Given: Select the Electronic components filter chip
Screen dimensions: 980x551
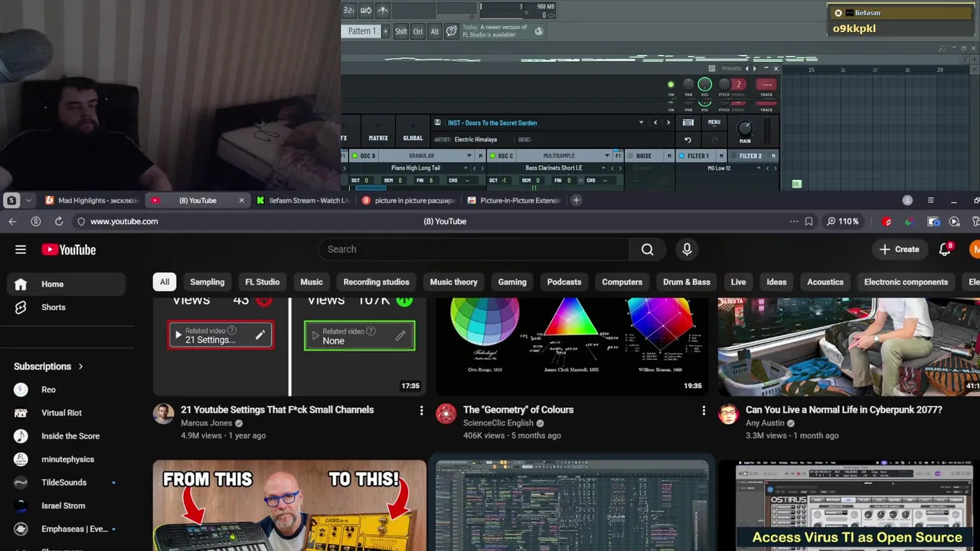Looking at the screenshot, I should [906, 282].
